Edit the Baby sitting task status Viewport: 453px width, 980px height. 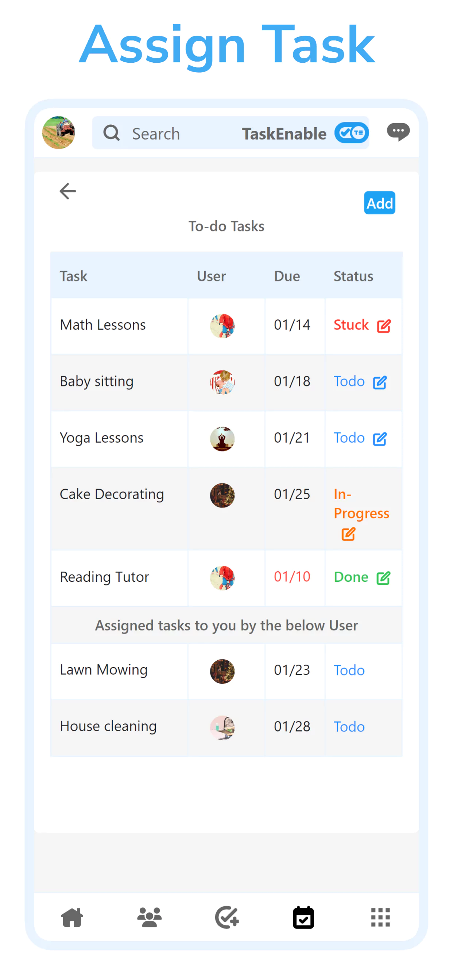click(380, 382)
